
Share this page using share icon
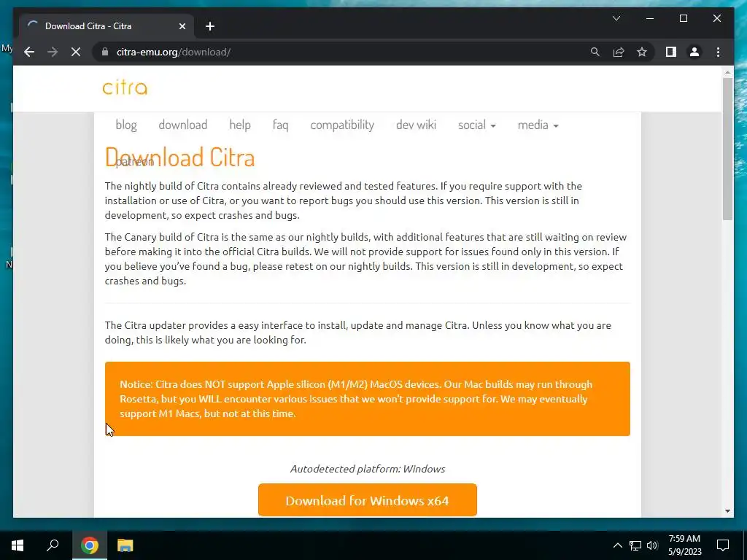click(x=619, y=52)
